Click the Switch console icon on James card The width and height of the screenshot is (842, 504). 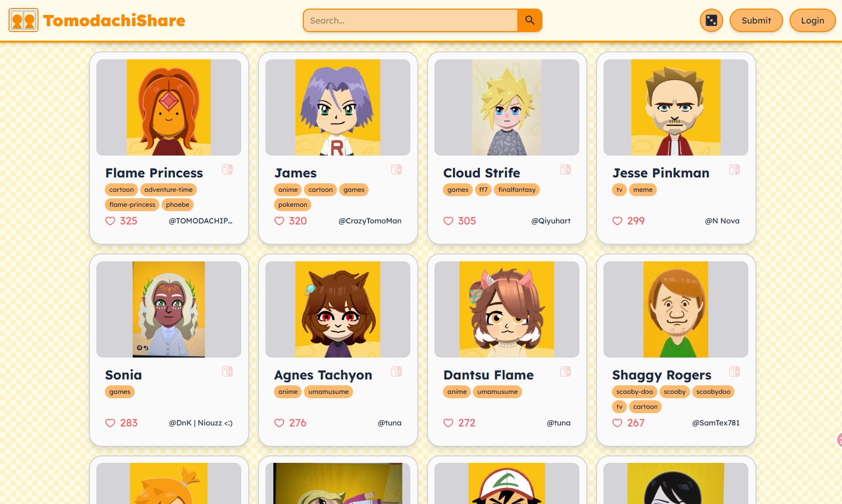tap(396, 169)
